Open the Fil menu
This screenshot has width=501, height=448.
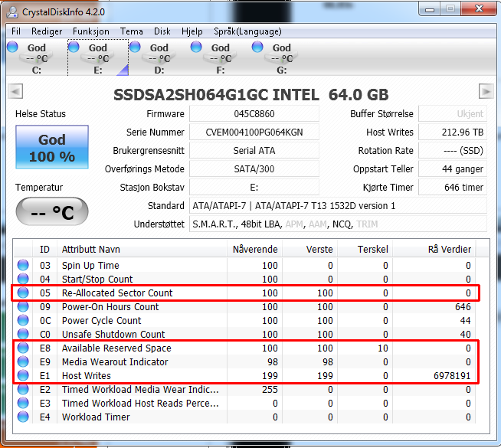pyautogui.click(x=16, y=31)
